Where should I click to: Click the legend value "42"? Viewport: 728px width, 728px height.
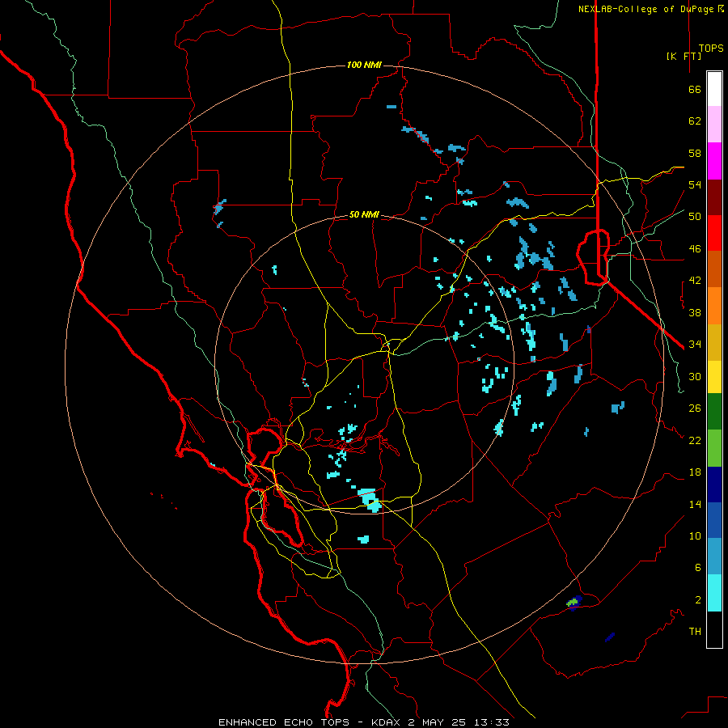click(695, 281)
